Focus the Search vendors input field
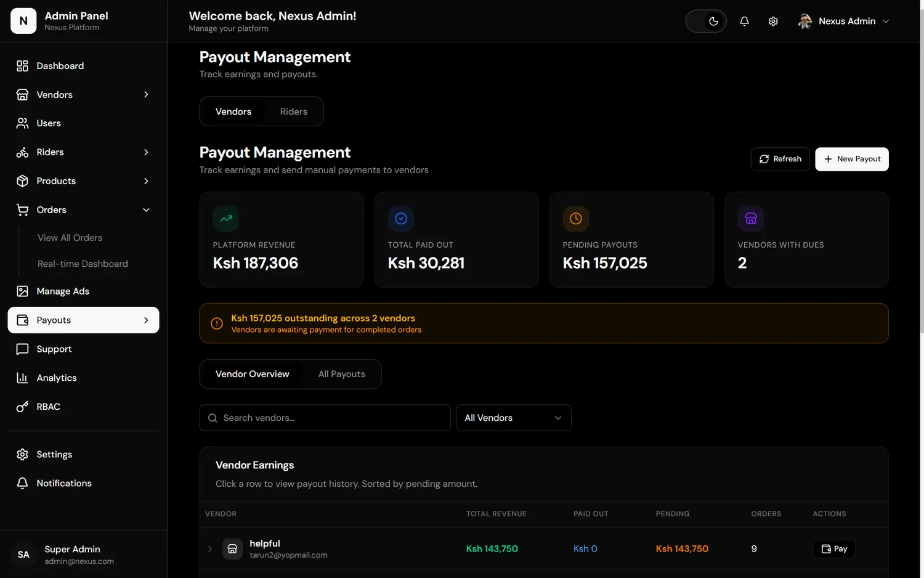The image size is (924, 578). coord(325,418)
